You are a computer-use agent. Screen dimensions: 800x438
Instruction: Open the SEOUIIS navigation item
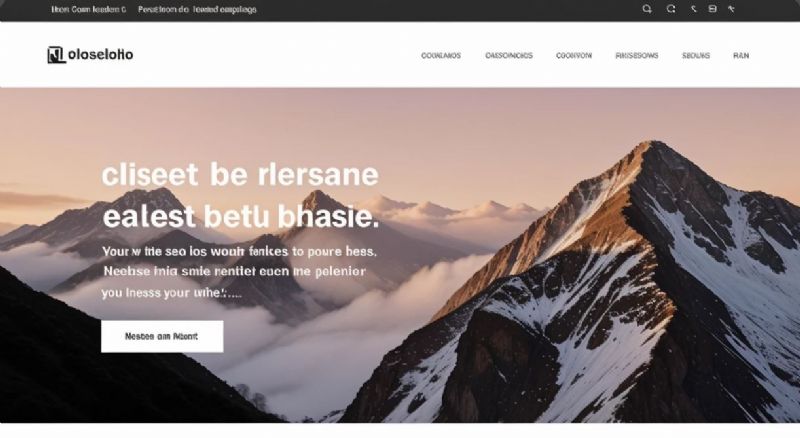coord(696,56)
